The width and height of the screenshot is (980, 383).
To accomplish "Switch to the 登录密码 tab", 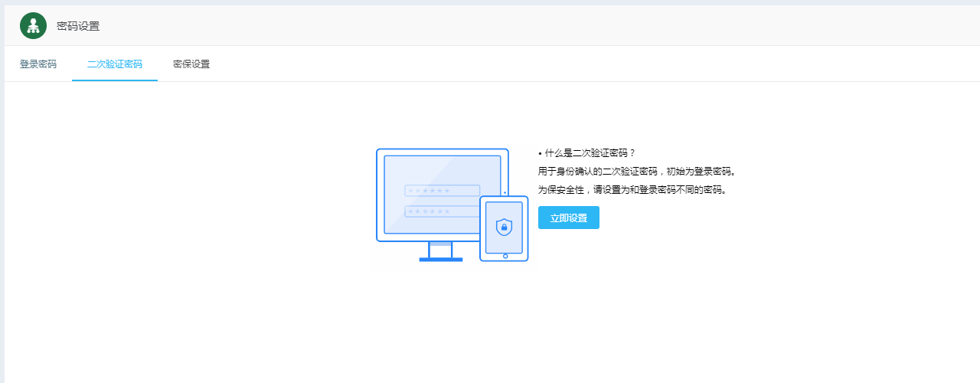I will [x=38, y=64].
